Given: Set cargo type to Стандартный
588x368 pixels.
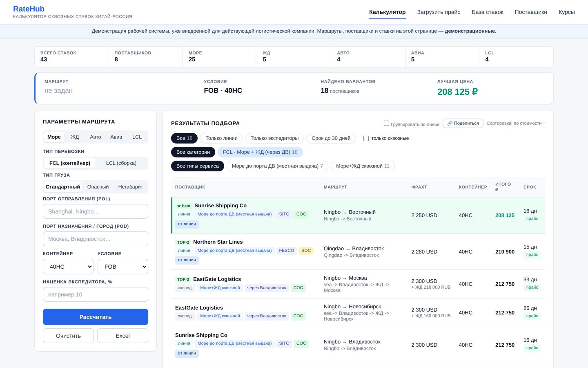Looking at the screenshot, I should pyautogui.click(x=63, y=187).
